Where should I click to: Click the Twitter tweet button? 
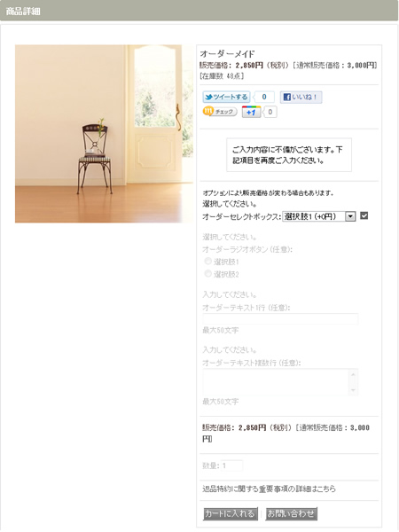coord(226,97)
